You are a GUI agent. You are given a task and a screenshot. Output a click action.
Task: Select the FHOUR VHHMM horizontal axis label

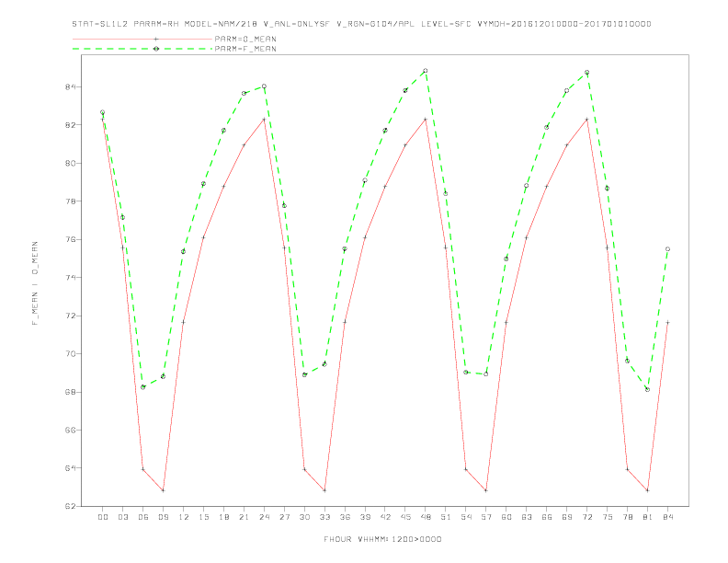[x=382, y=539]
